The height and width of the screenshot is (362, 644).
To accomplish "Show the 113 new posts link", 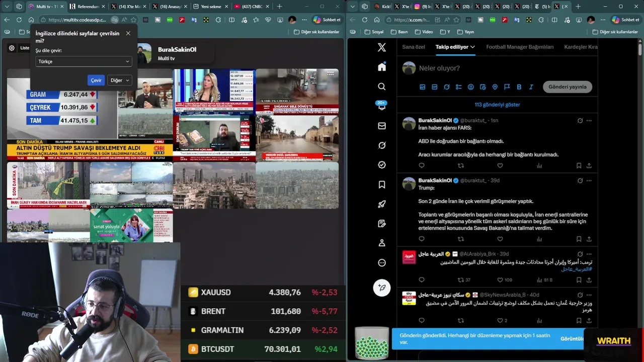I will coord(497,105).
